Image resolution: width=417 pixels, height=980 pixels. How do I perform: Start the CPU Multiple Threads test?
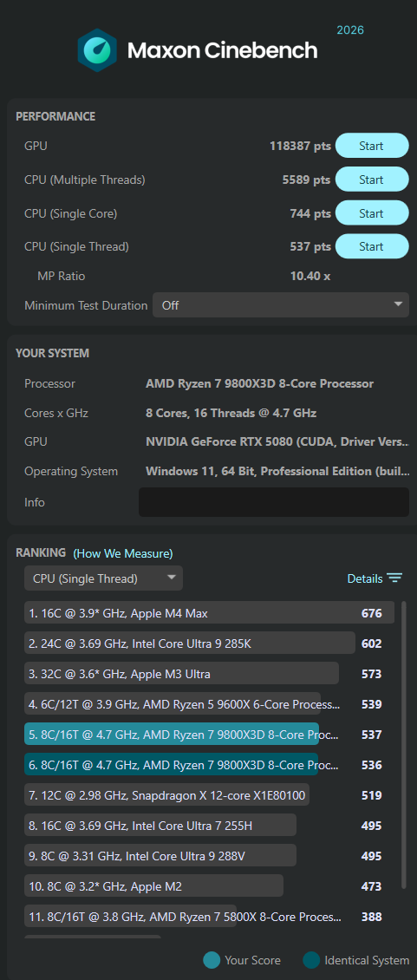[372, 180]
